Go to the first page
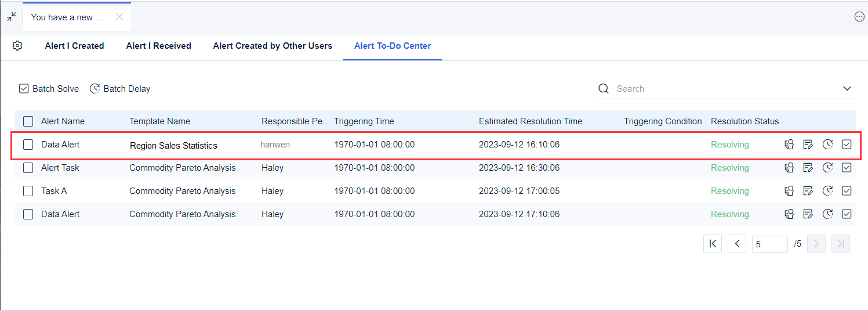 pyautogui.click(x=713, y=244)
